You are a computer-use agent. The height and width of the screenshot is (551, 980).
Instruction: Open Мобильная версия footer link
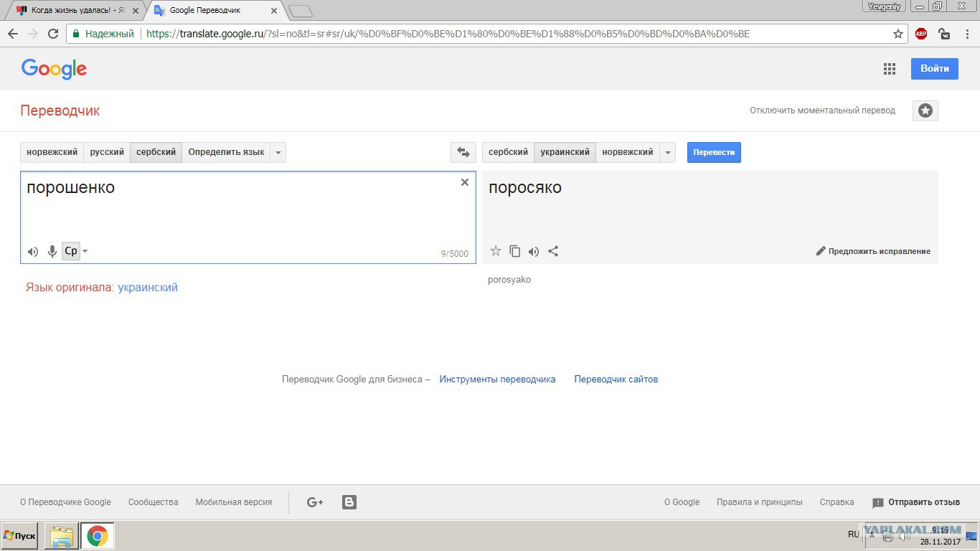point(234,502)
